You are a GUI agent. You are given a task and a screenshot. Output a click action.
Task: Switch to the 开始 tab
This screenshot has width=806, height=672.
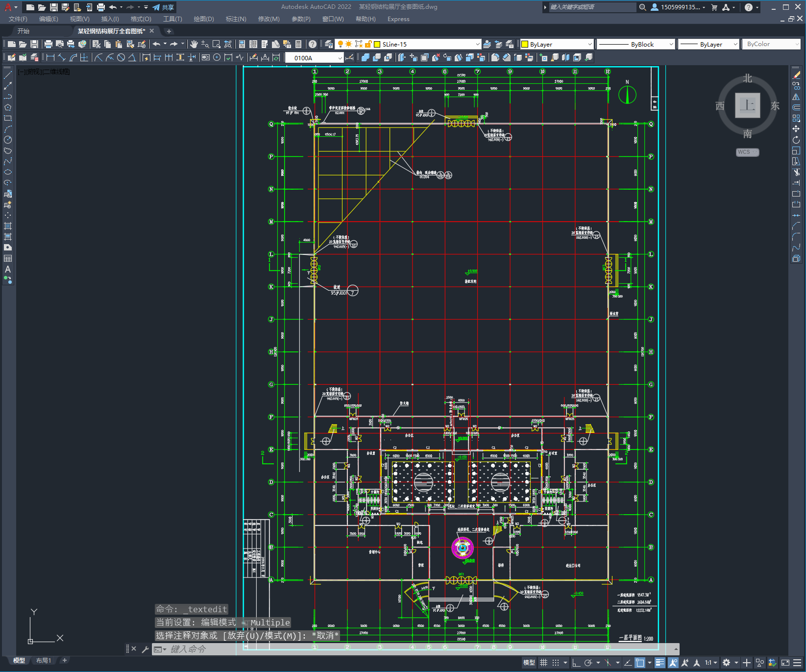pos(24,31)
